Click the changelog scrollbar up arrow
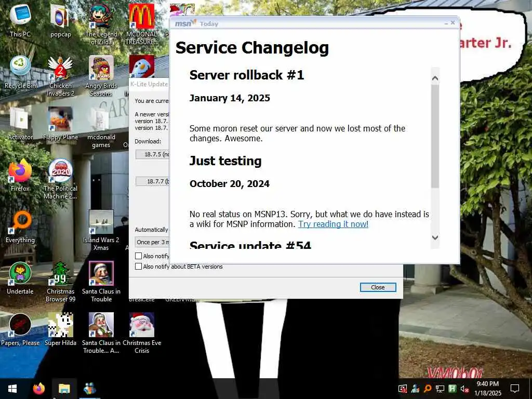The height and width of the screenshot is (399, 532). click(435, 78)
